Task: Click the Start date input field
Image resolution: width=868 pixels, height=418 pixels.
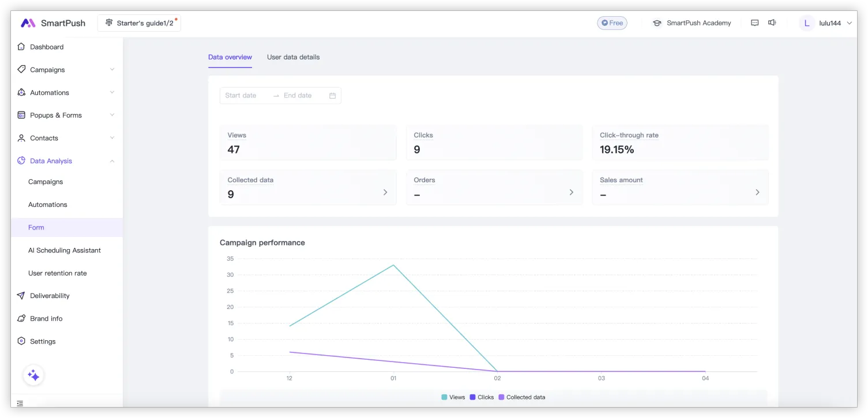Action: pyautogui.click(x=245, y=96)
